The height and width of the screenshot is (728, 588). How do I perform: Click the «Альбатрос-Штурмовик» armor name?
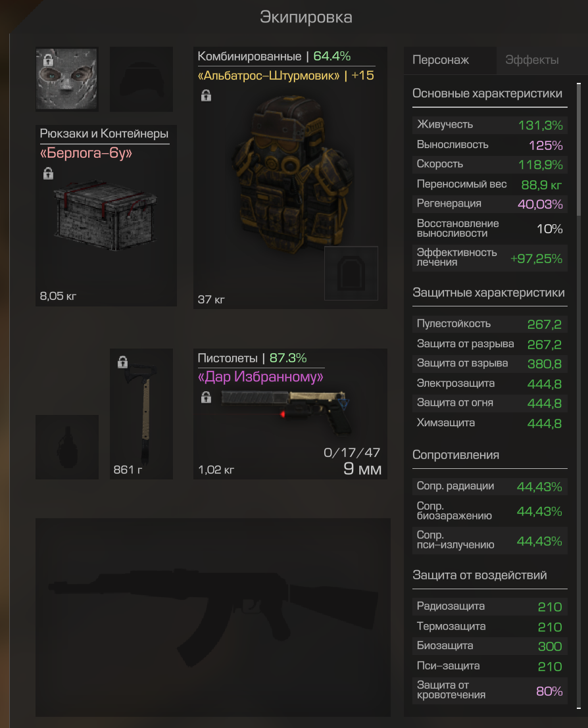(269, 75)
